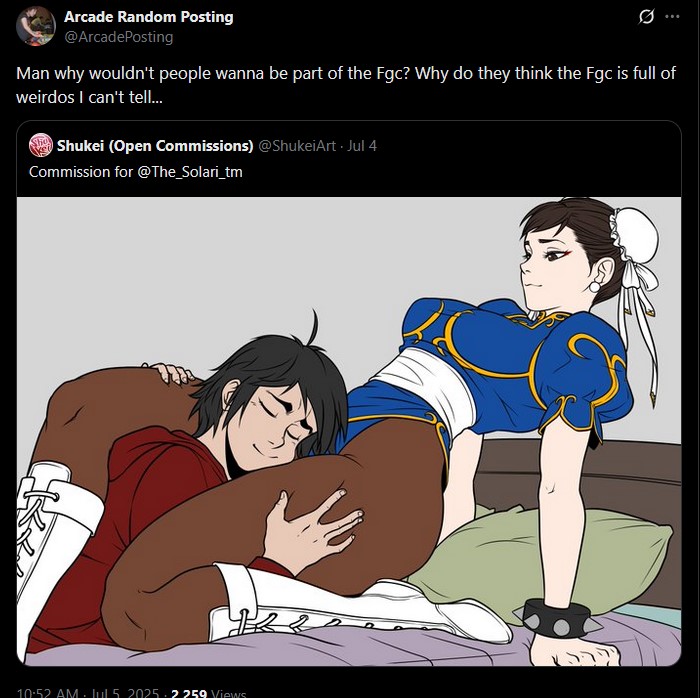The image size is (700, 698).
Task: Open the Arcade Random Posting display name
Action: pyautogui.click(x=149, y=17)
